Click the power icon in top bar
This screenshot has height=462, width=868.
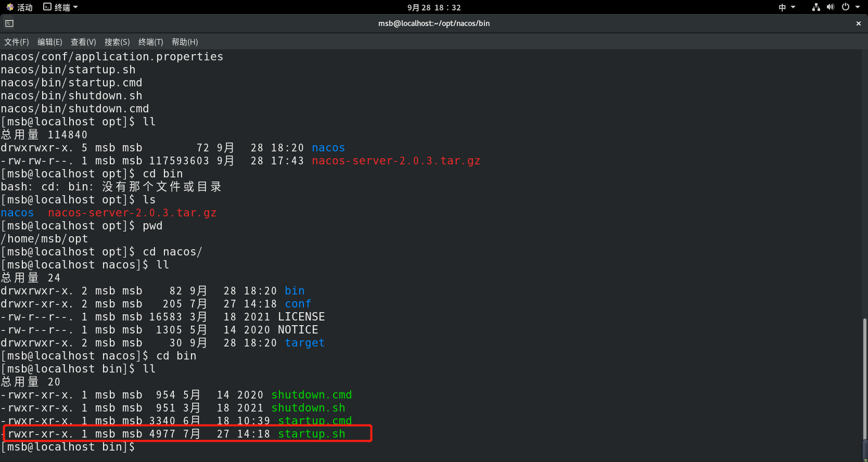click(x=846, y=7)
